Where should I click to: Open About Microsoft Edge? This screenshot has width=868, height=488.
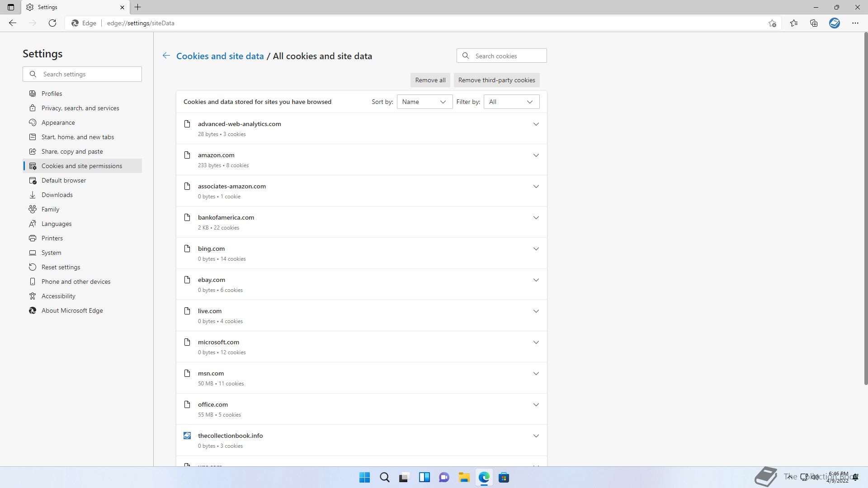click(82, 310)
